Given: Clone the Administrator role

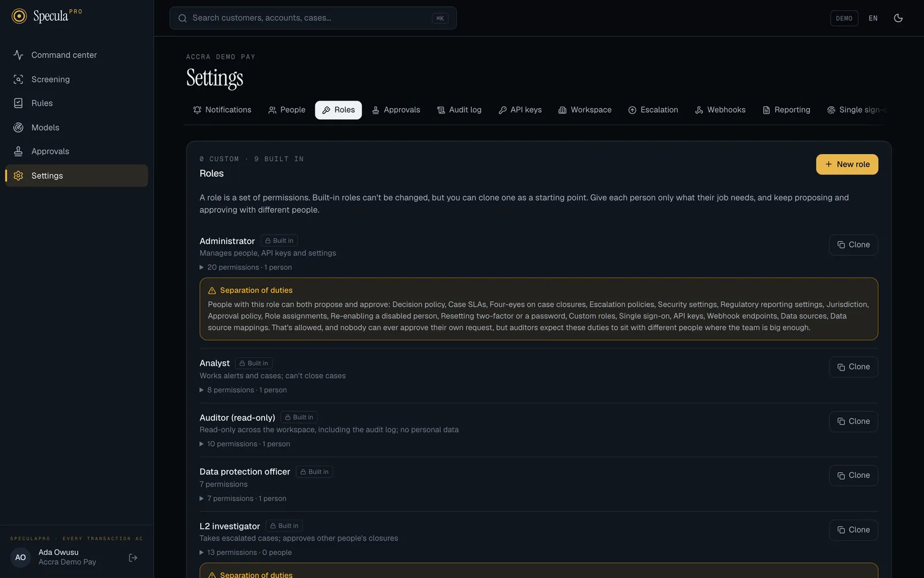Looking at the screenshot, I should (x=854, y=244).
